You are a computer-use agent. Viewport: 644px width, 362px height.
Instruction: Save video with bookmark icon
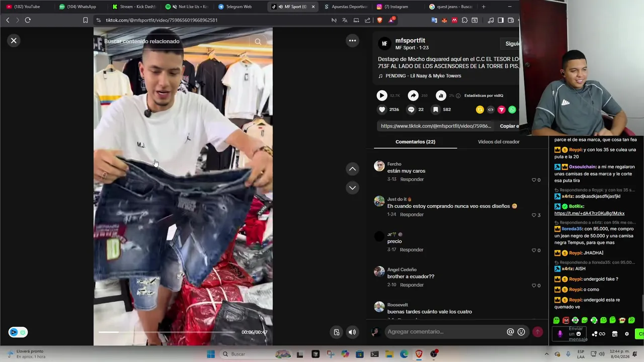pyautogui.click(x=436, y=110)
